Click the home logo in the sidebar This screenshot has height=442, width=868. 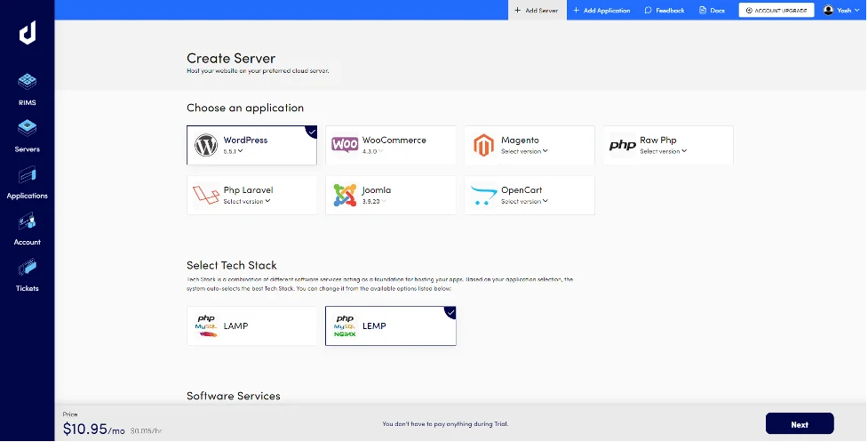(27, 34)
